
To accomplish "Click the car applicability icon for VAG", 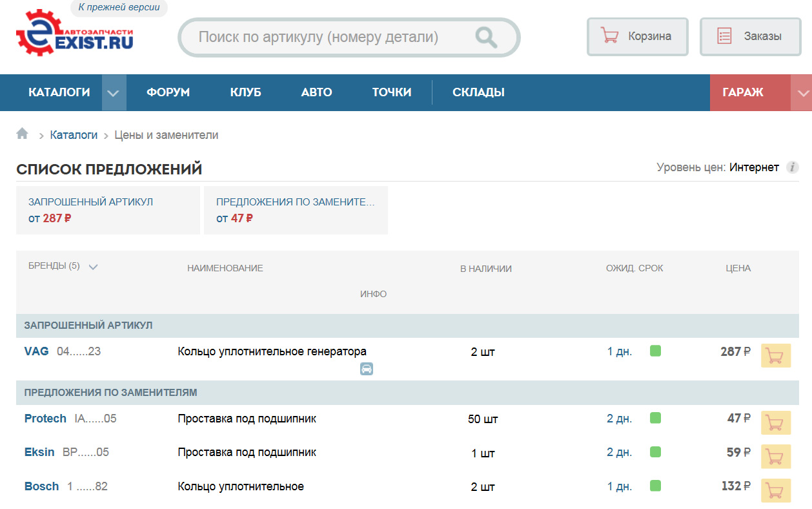I will pos(367,369).
